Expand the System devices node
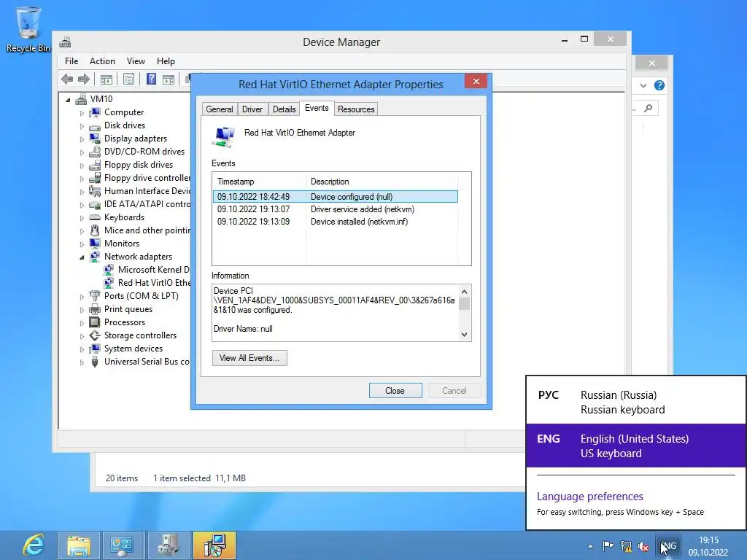The height and width of the screenshot is (560, 747). point(82,349)
